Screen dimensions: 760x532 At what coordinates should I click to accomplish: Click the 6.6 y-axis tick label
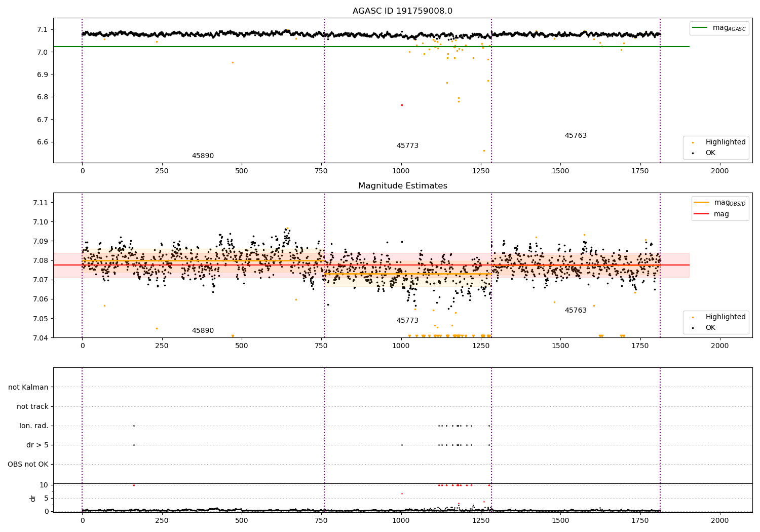[x=43, y=142]
